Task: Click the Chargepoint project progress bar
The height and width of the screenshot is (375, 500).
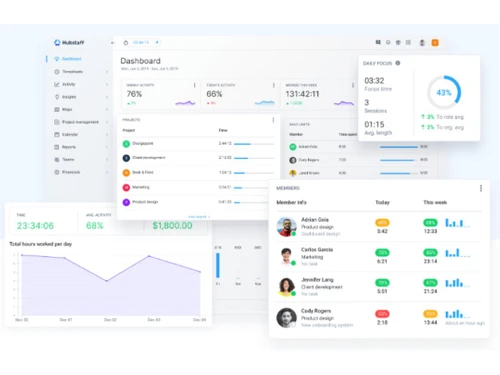Action: 254,144
